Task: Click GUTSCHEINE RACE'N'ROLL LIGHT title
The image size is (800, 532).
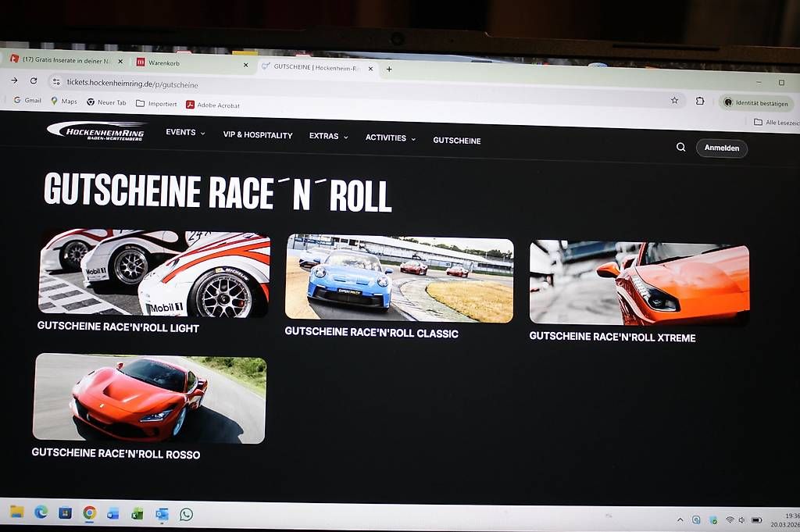Action: [x=118, y=327]
